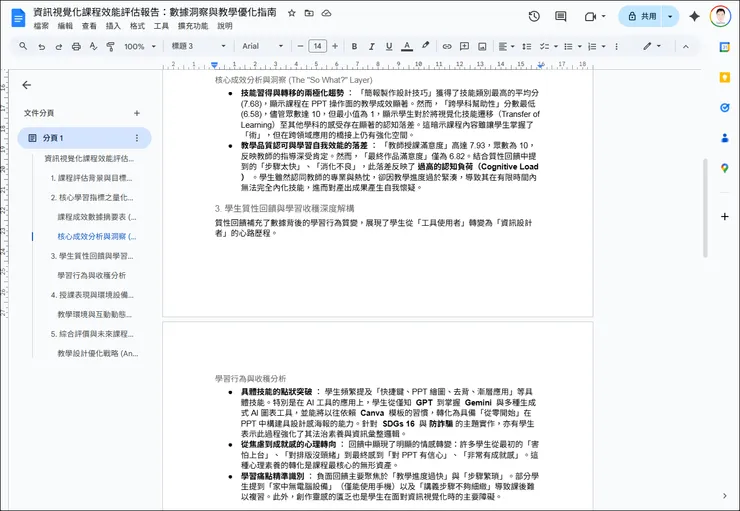Open bulleted list options dropdown

point(572,46)
